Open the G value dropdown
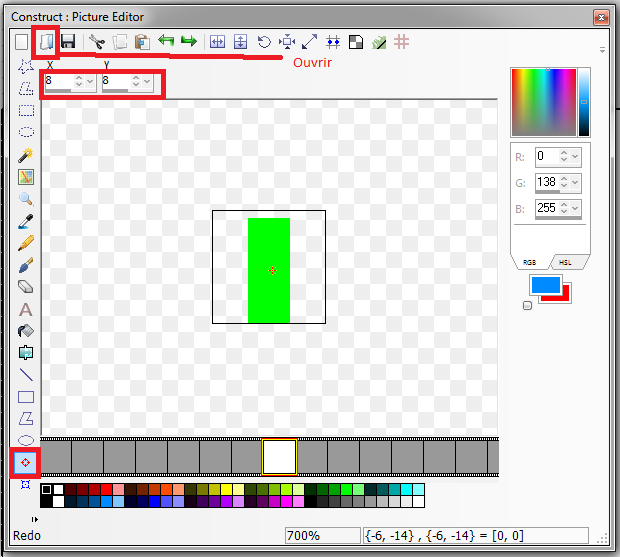Screen dimensions: 620x557 [x=575, y=182]
